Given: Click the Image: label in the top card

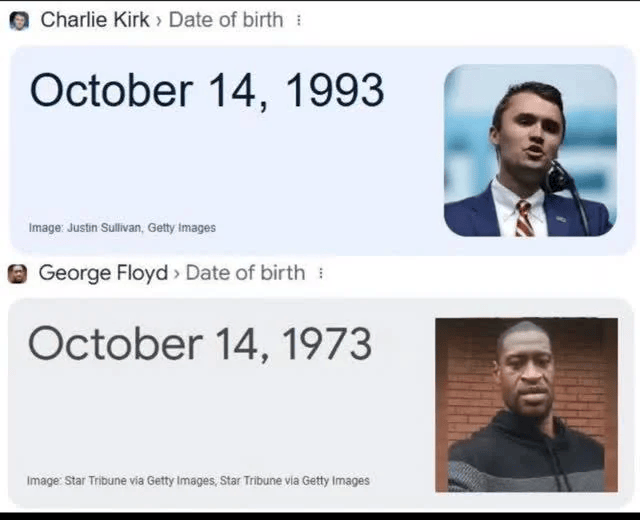Looking at the screenshot, I should 44,227.
